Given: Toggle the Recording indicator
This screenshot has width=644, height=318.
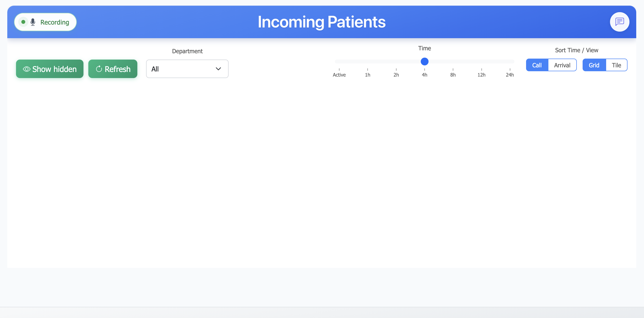Looking at the screenshot, I should pyautogui.click(x=45, y=22).
